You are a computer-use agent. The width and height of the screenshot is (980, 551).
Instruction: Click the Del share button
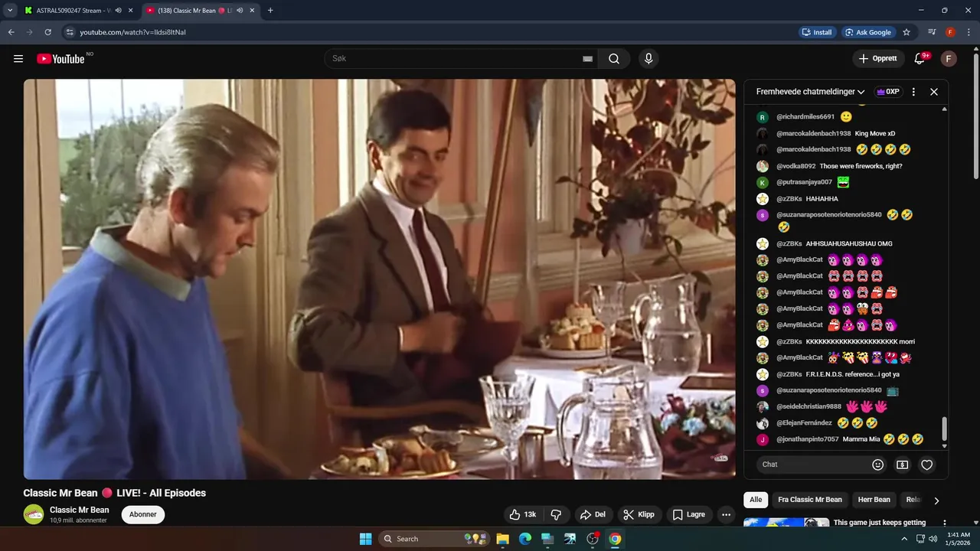[593, 514]
